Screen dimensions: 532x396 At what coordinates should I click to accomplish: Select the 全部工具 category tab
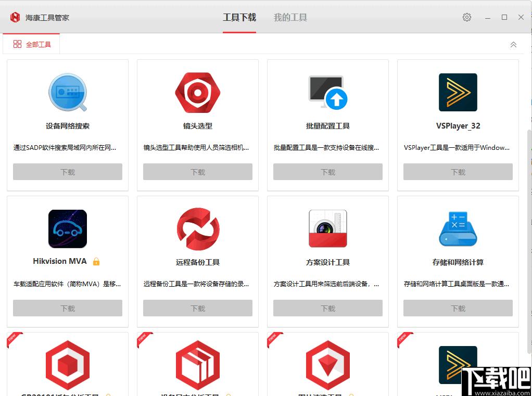[32, 44]
